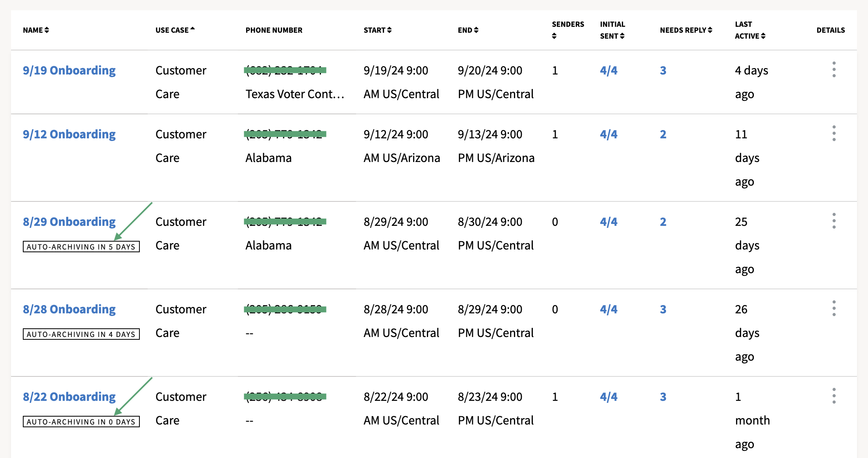This screenshot has width=868, height=458.
Task: Click needs reply count 2 for 8/29 Onboarding
Action: pos(663,222)
